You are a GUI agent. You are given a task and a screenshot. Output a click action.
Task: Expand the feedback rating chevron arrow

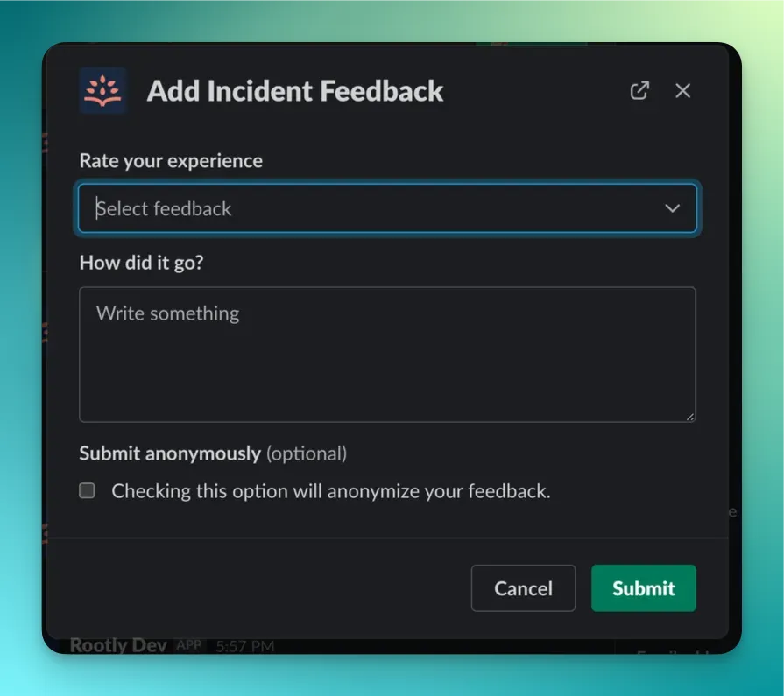[x=673, y=207]
